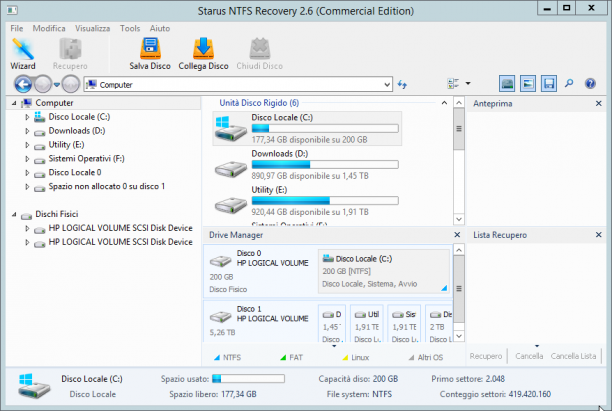This screenshot has width=612, height=411.
Task: Collapse the Dischi Fisici tree node
Action: click(14, 214)
